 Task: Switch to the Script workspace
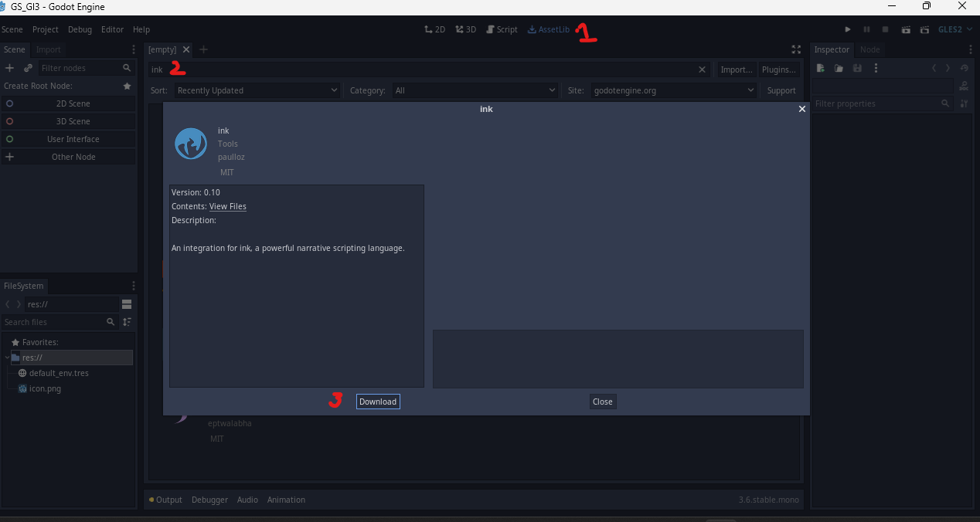coord(502,29)
